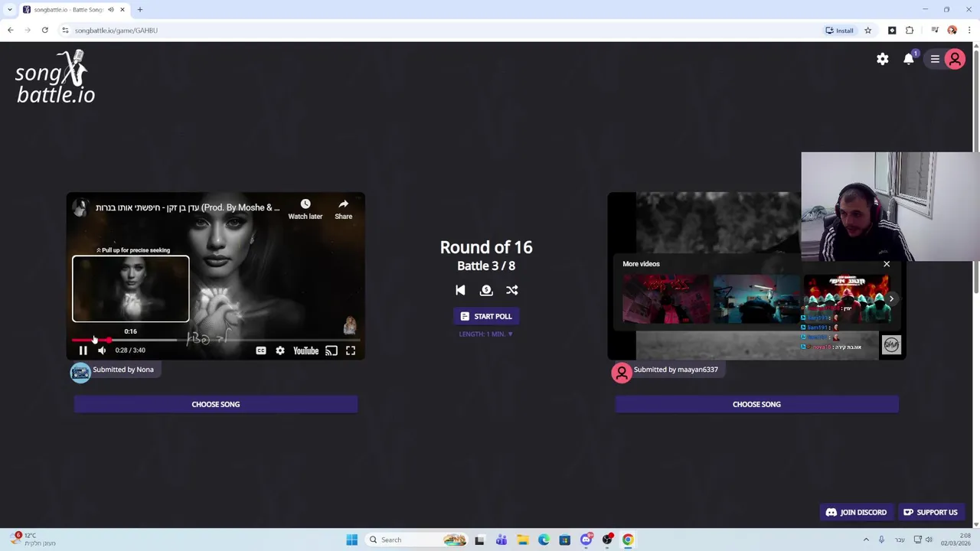Screen dimensions: 980x551
Task: Choose the song submitted by Nona
Action: coord(216,404)
